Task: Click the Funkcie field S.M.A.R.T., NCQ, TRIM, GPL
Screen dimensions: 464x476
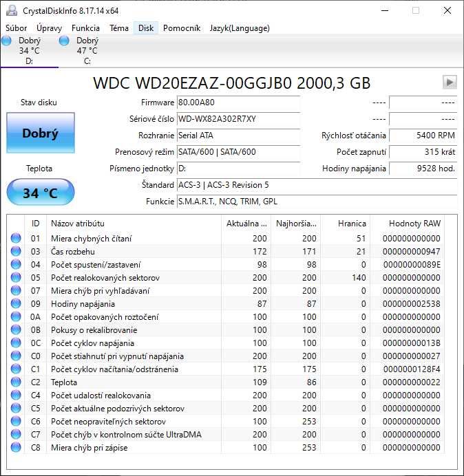Action: coord(317,202)
